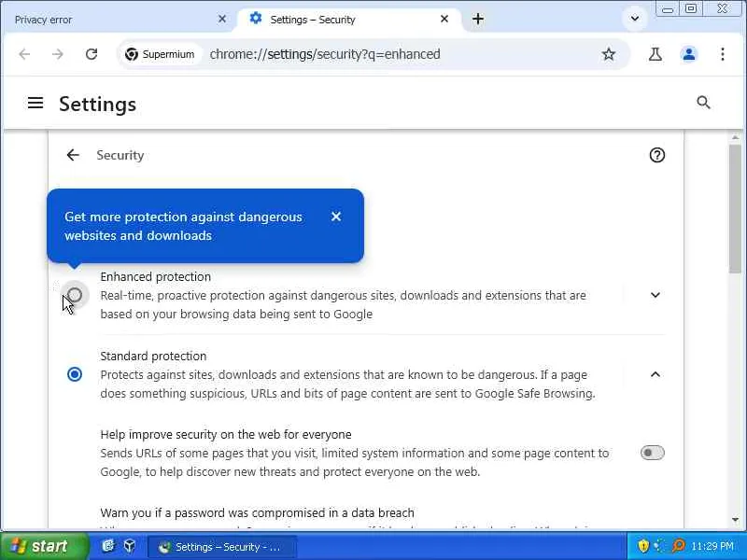Go back using the Security back arrow
The width and height of the screenshot is (747, 560).
pos(73,155)
